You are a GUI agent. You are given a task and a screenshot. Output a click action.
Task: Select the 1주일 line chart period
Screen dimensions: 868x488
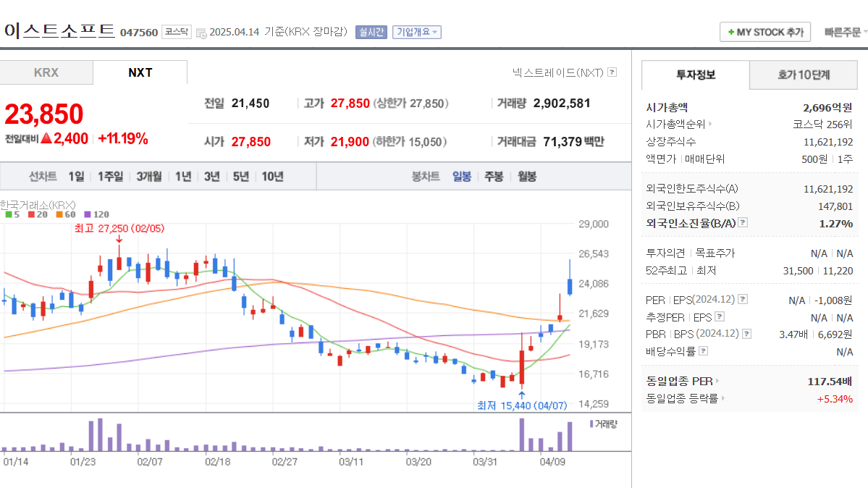[x=110, y=177]
